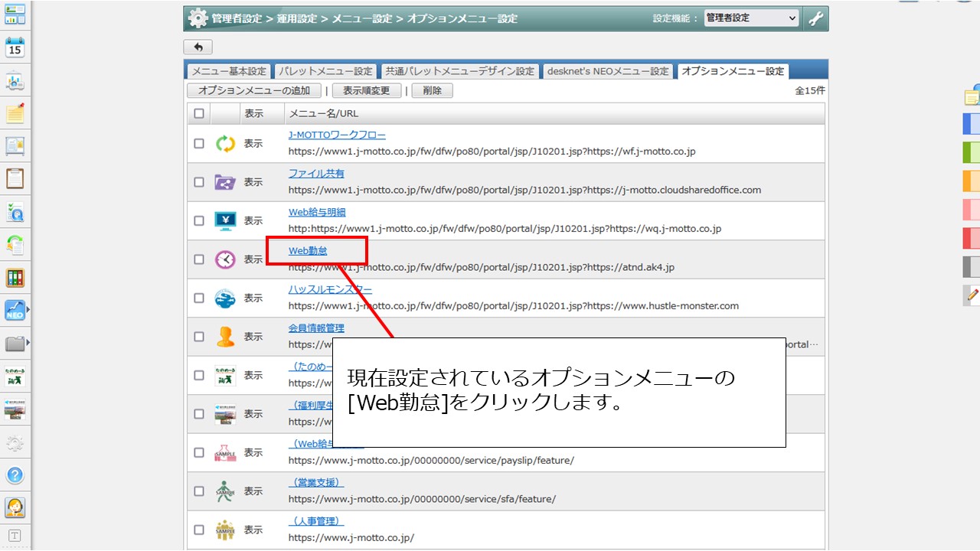Check the box beside Web勤怠 row
This screenshot has height=551, width=980.
pyautogui.click(x=199, y=259)
